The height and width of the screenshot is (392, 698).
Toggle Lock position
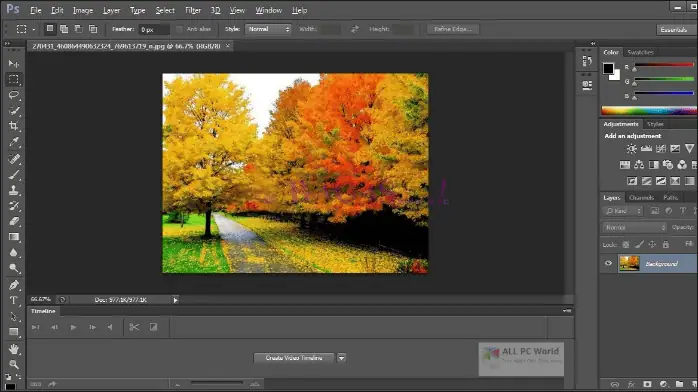[x=652, y=244]
